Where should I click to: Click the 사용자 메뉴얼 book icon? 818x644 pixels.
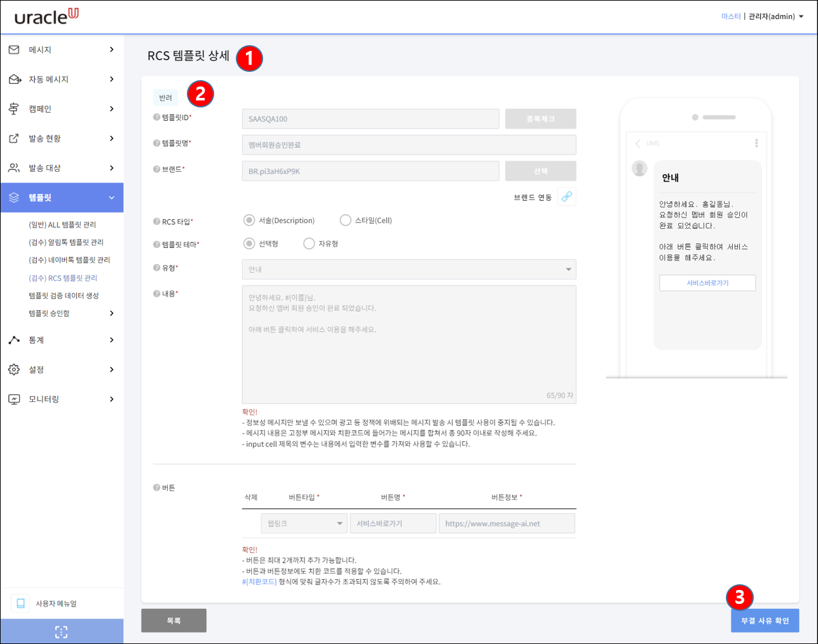coord(20,603)
